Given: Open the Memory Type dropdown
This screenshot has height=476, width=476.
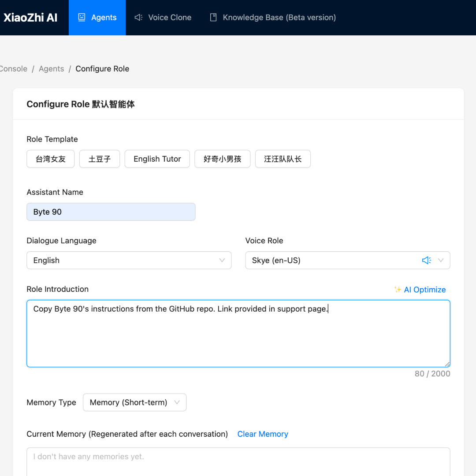Looking at the screenshot, I should point(134,402).
